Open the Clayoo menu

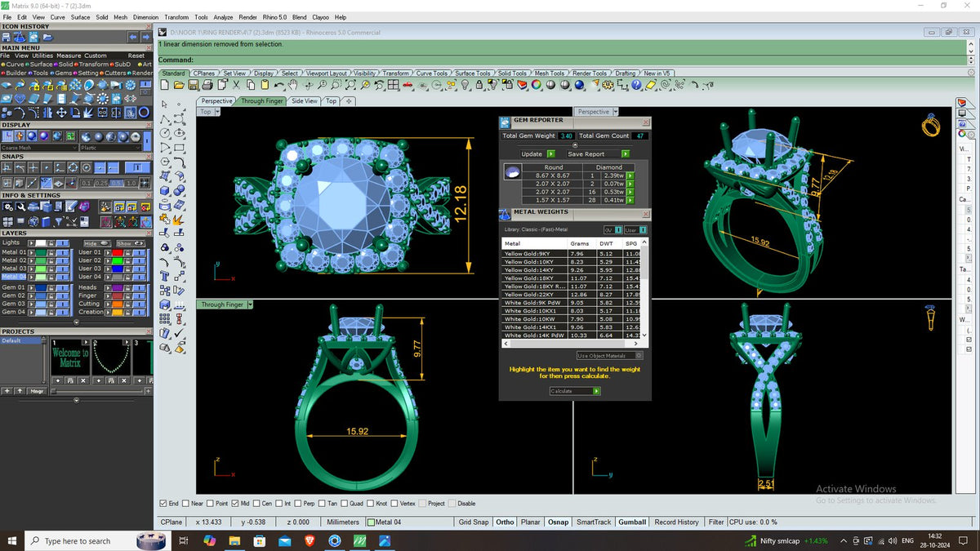click(320, 16)
